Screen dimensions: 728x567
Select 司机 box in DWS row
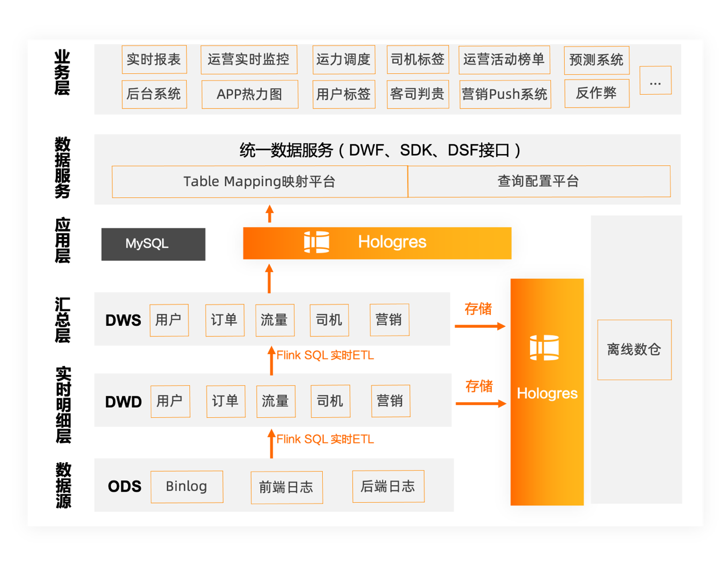point(330,320)
